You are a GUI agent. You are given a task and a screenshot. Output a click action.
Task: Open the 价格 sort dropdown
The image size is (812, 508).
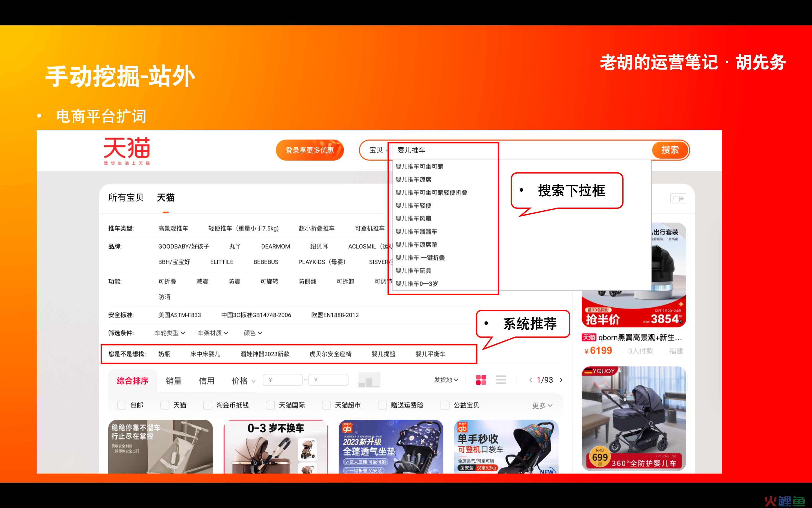244,381
